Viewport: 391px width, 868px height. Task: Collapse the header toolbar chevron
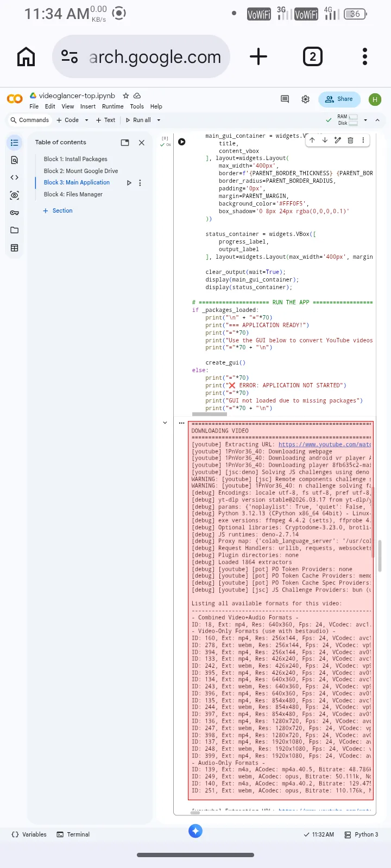(377, 120)
